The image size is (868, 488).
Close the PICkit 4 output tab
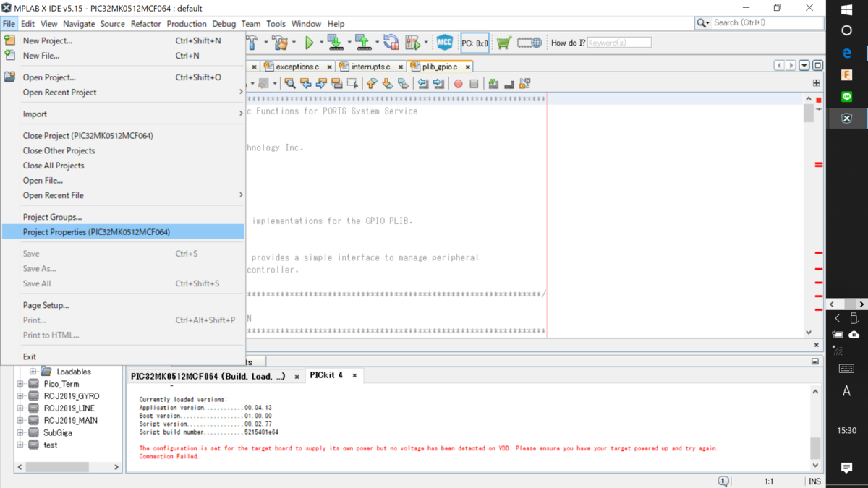pyautogui.click(x=354, y=376)
